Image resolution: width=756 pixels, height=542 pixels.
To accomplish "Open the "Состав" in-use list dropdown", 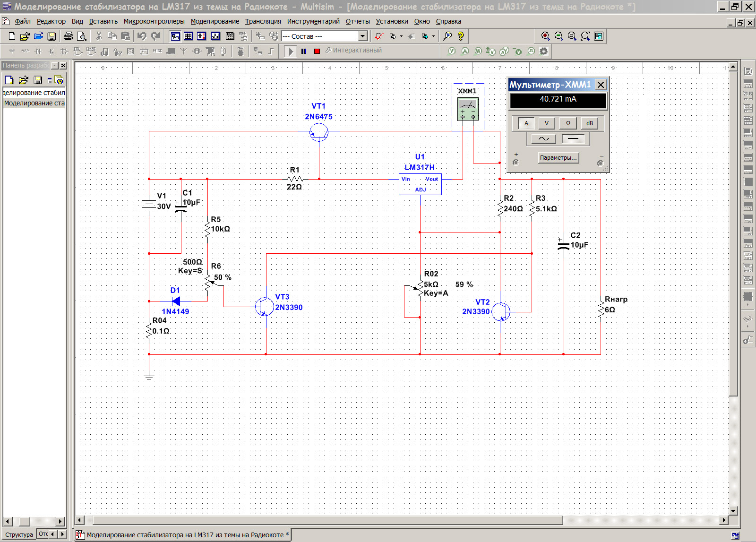I will 362,36.
